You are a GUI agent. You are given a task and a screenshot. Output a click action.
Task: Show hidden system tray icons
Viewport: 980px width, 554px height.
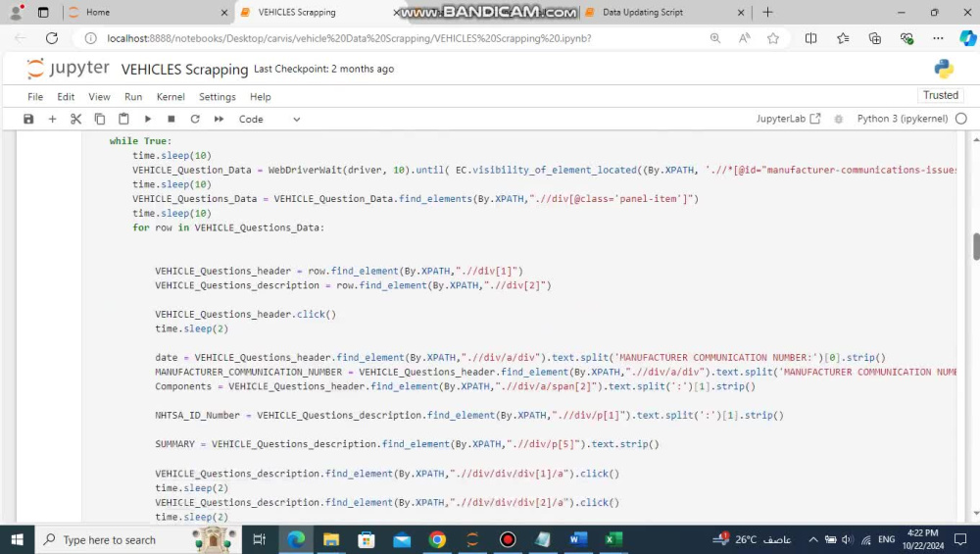(812, 539)
